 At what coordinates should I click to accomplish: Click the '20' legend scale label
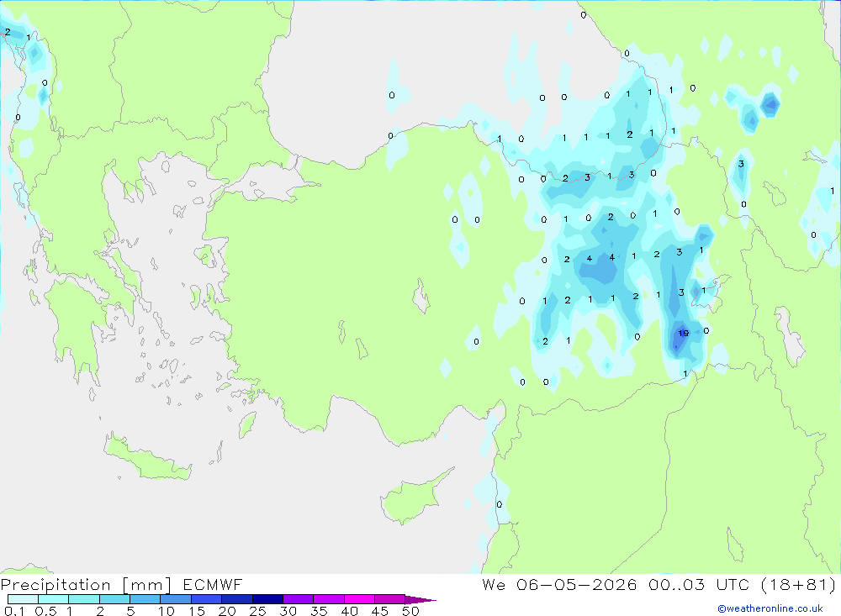pos(227,611)
